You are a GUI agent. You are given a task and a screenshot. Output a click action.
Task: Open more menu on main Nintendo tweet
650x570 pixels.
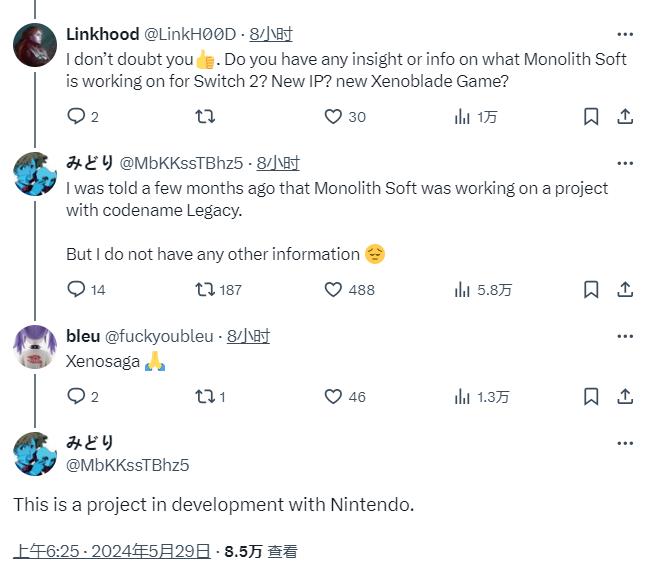[625, 443]
